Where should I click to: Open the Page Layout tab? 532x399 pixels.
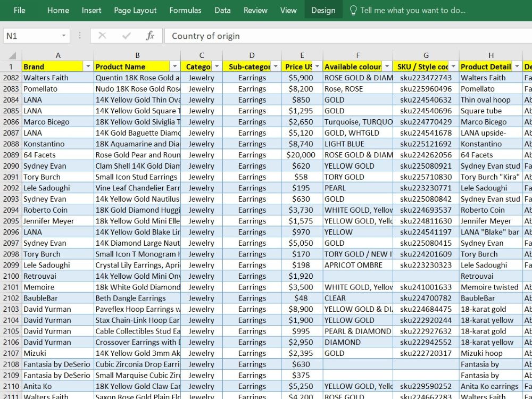point(135,10)
